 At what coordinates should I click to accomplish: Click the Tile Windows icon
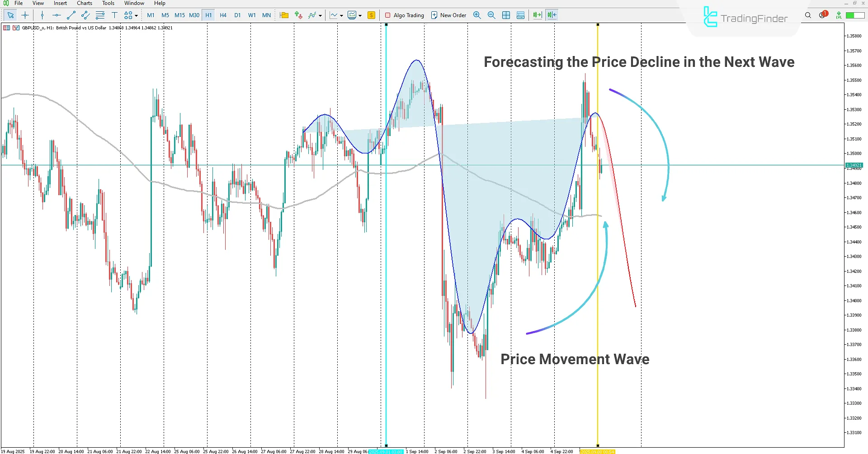pos(506,15)
